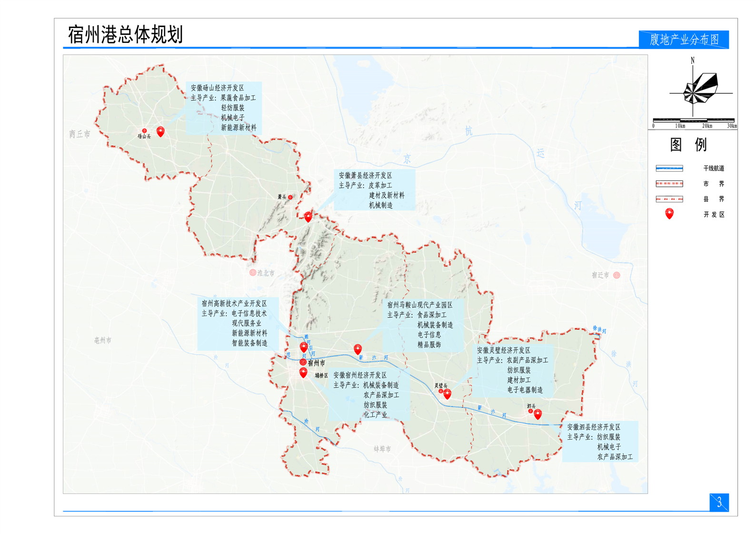This screenshot has width=756, height=534.
Task: Click the 市界 boundary legend symbol
Action: pos(669,184)
